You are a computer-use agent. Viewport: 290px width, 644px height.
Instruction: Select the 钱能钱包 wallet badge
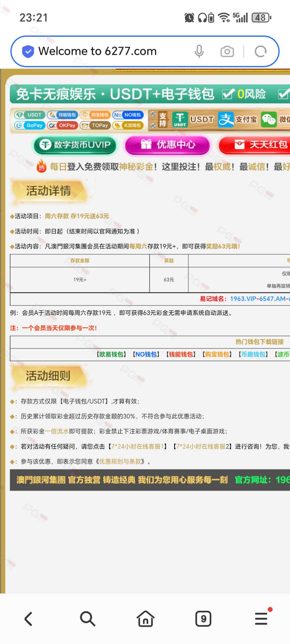62,115
